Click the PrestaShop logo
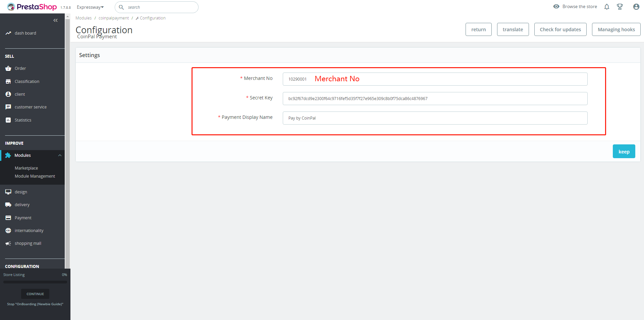This screenshot has height=320, width=644. click(x=32, y=7)
